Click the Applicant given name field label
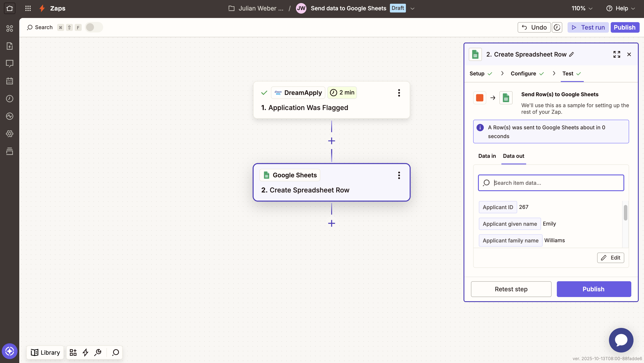Image resolution: width=644 pixels, height=363 pixels. point(510,224)
